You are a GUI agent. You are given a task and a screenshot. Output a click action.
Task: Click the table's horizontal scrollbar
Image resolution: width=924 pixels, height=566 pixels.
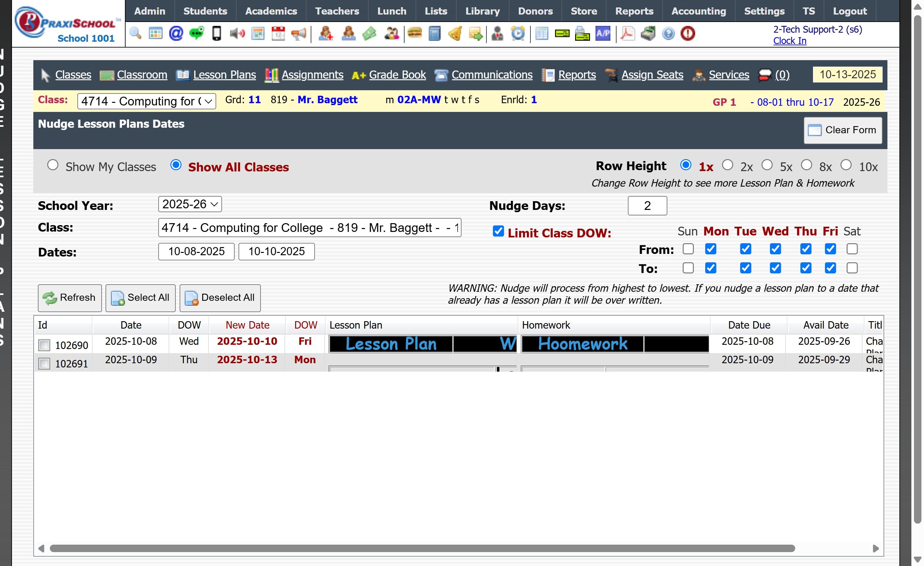(422, 549)
